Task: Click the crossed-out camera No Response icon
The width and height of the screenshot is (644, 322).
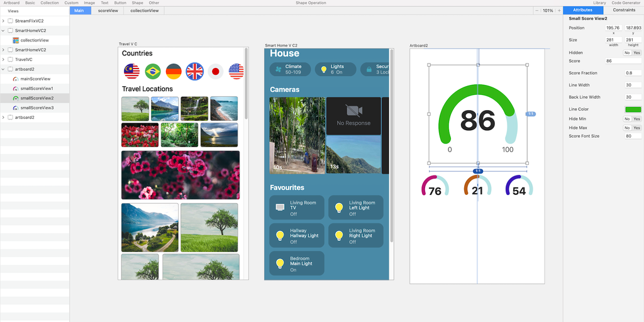Action: pos(353,111)
